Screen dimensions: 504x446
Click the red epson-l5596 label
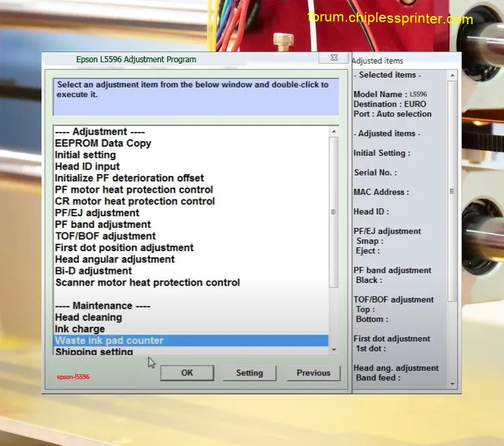[x=73, y=376]
